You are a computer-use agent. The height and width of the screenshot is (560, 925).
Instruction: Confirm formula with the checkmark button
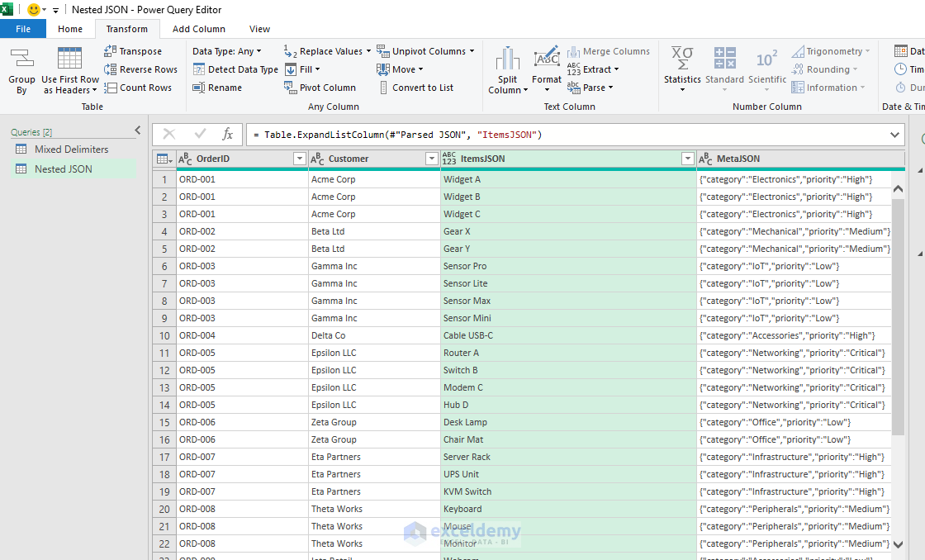[200, 135]
